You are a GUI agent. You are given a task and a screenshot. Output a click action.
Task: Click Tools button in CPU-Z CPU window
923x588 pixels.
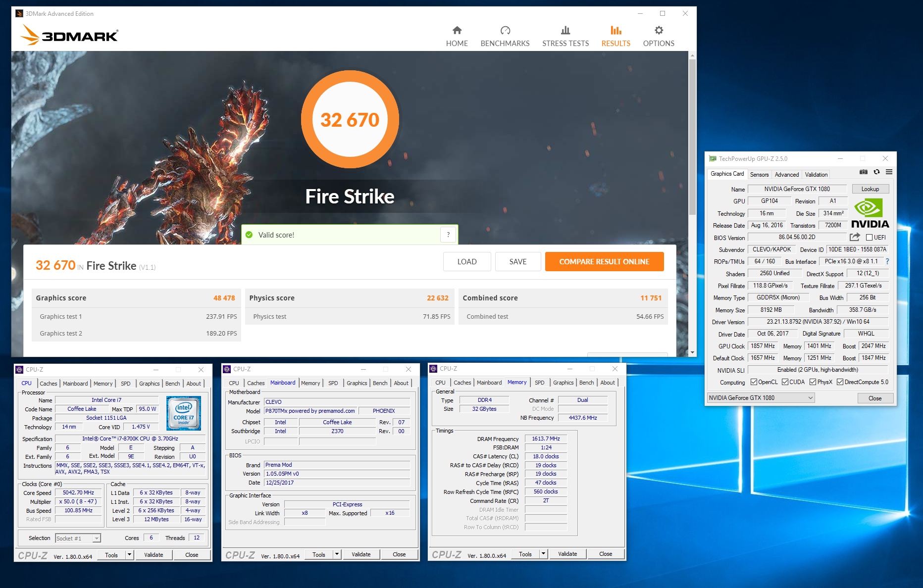(x=111, y=555)
